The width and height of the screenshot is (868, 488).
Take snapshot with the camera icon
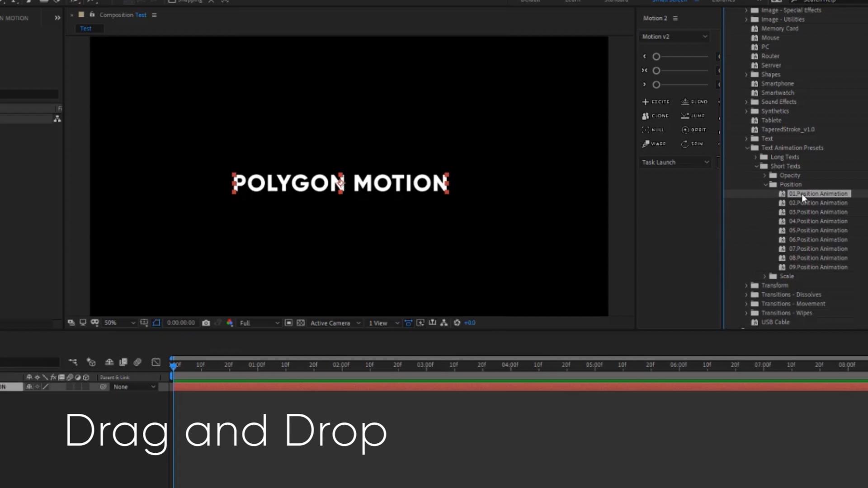206,323
